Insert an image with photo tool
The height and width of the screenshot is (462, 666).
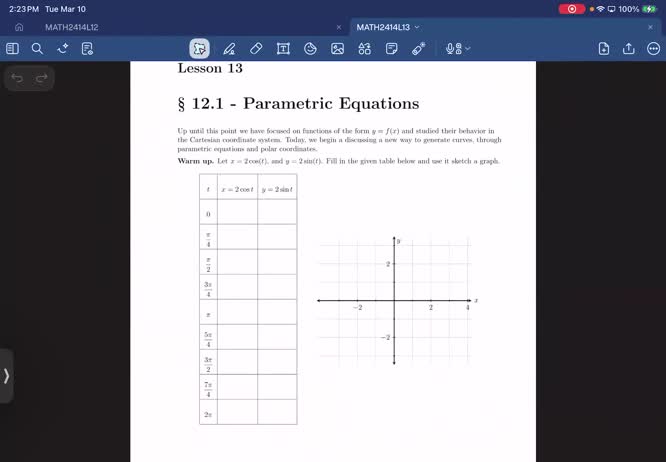click(338, 48)
